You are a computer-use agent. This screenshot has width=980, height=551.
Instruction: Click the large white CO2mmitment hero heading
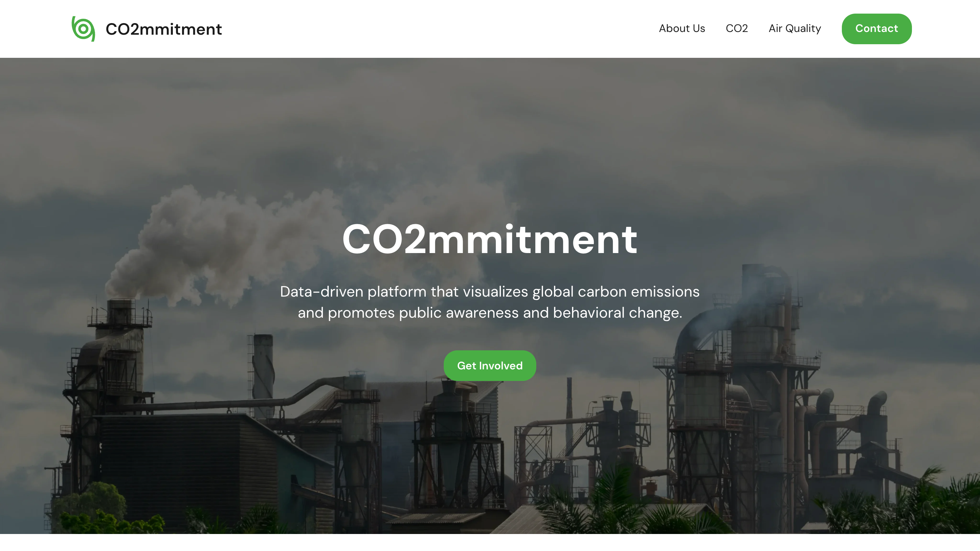click(490, 239)
